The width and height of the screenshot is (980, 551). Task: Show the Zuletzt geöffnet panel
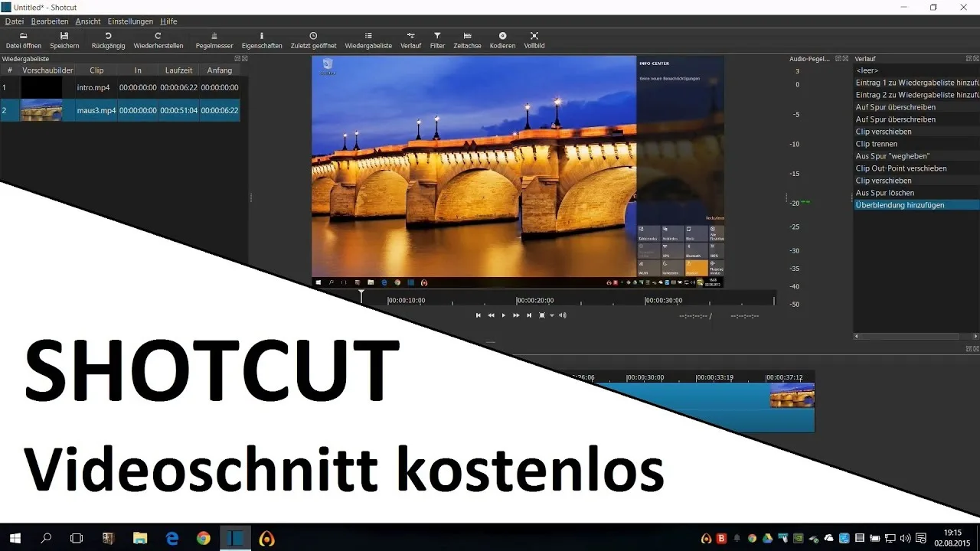pyautogui.click(x=313, y=40)
